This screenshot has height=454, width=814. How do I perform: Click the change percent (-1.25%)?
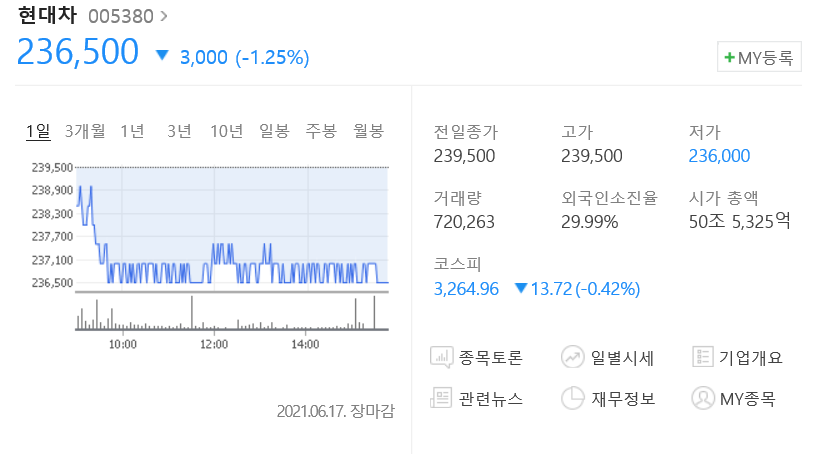pyautogui.click(x=273, y=57)
